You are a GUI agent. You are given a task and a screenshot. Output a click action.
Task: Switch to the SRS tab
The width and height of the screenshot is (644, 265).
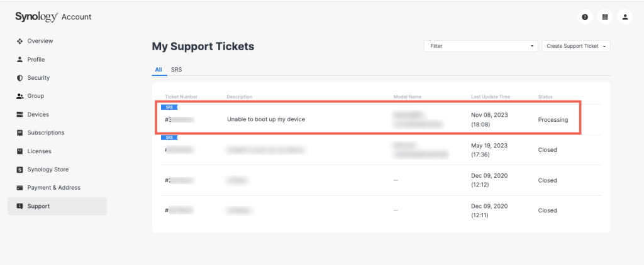coord(177,70)
